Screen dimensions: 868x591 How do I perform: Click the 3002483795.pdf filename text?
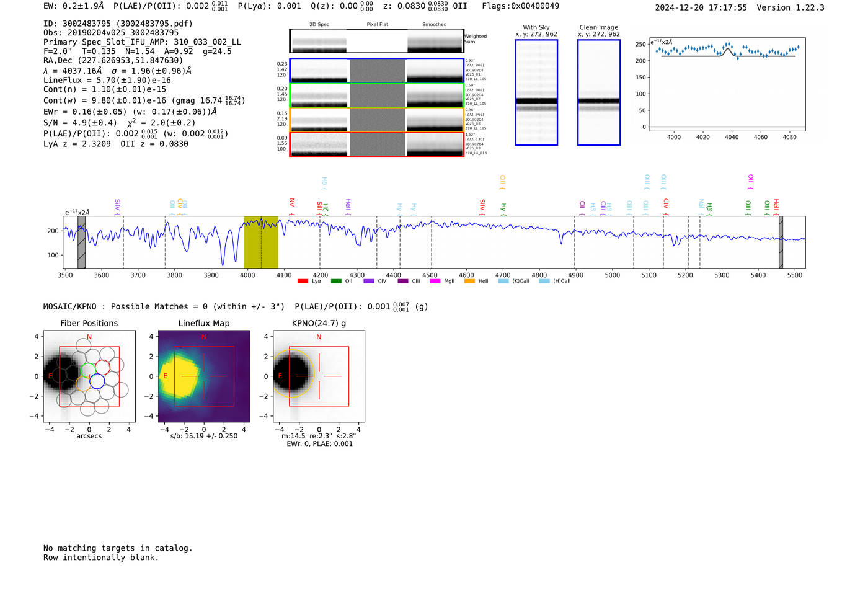(x=154, y=24)
